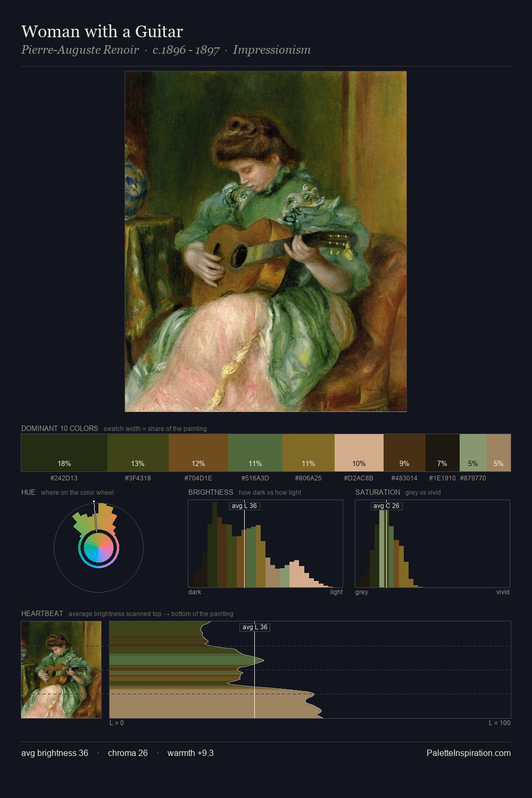The height and width of the screenshot is (798, 532).
Task: Click the heartbeat brightness profile chart
Action: (310, 669)
